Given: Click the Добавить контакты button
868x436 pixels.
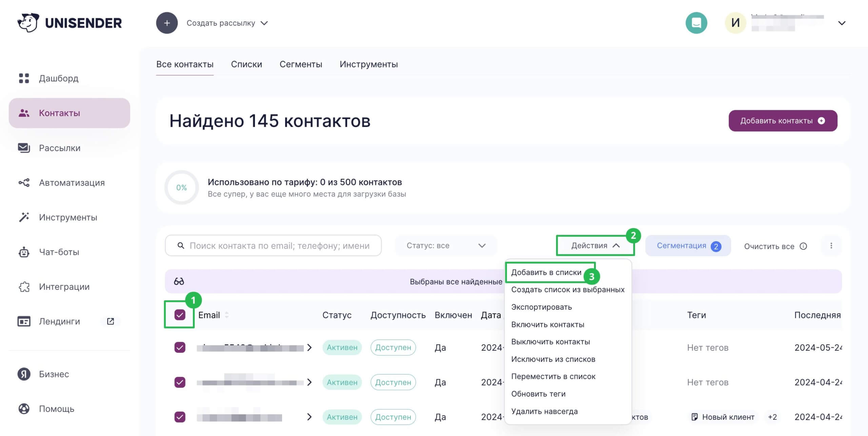Looking at the screenshot, I should click(x=783, y=120).
